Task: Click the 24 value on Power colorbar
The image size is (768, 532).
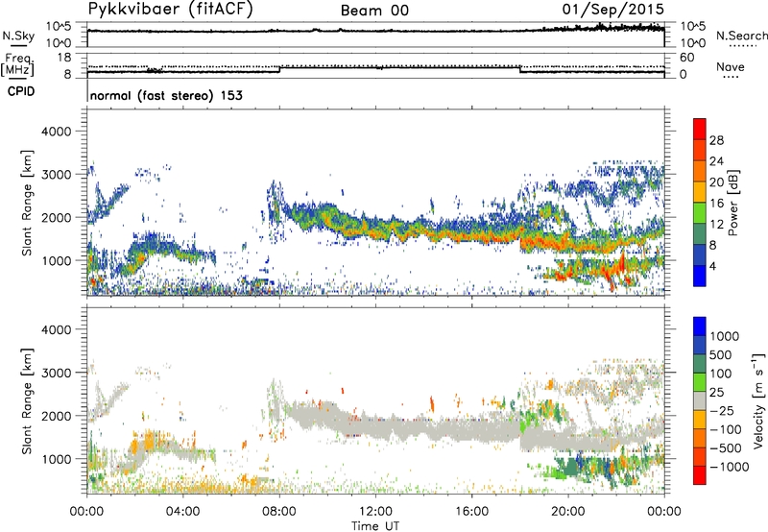Action: pyautogui.click(x=716, y=161)
